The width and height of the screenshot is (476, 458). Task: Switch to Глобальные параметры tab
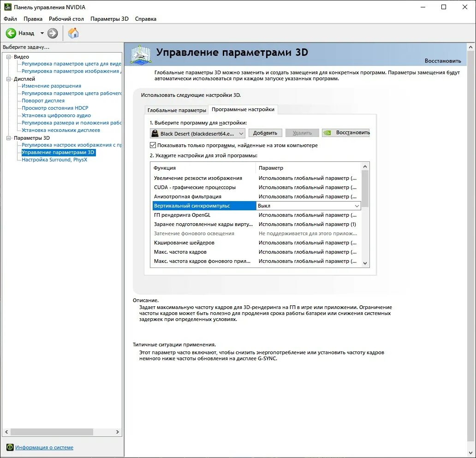[177, 110]
